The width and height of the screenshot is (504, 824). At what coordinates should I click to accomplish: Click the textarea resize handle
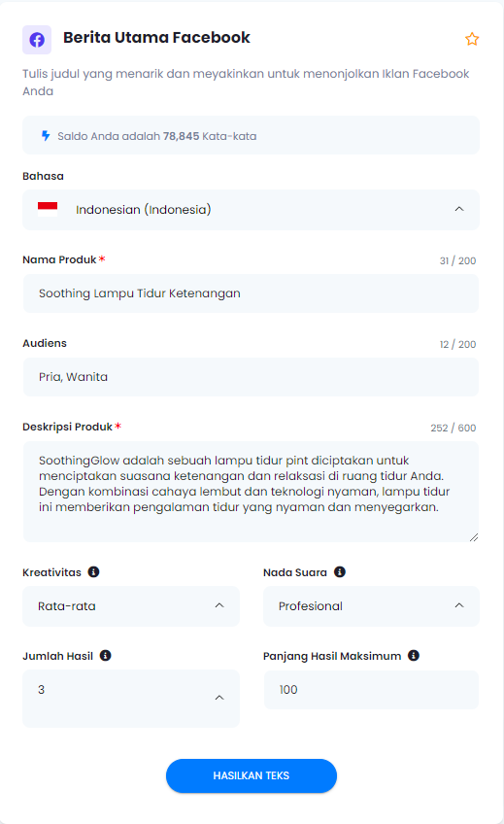click(474, 537)
